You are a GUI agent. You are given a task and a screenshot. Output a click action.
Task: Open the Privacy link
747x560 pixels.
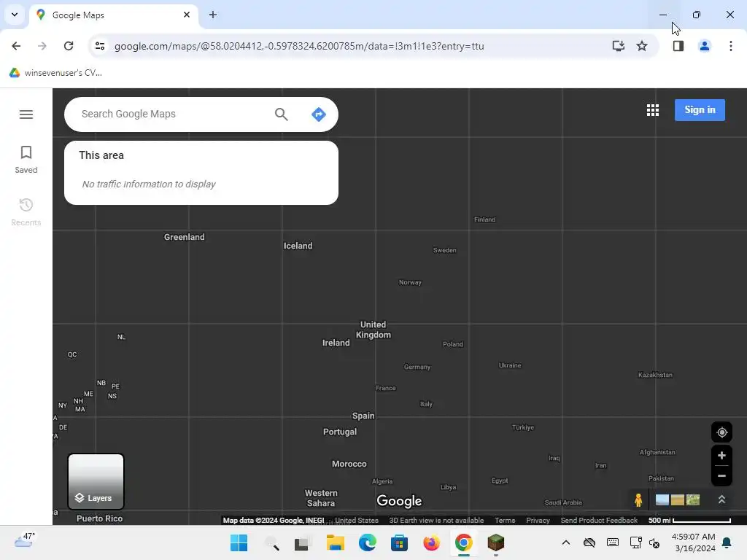coord(538,521)
